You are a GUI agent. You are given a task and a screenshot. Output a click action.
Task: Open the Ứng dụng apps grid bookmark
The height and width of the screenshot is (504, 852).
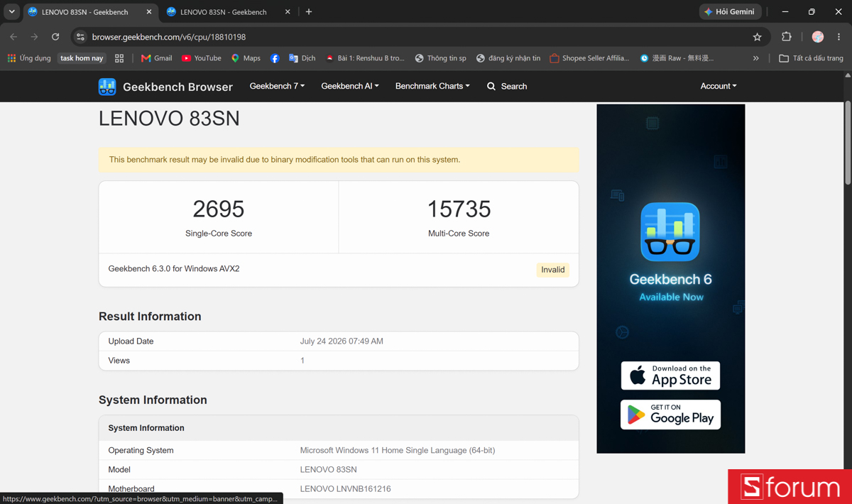click(x=29, y=58)
